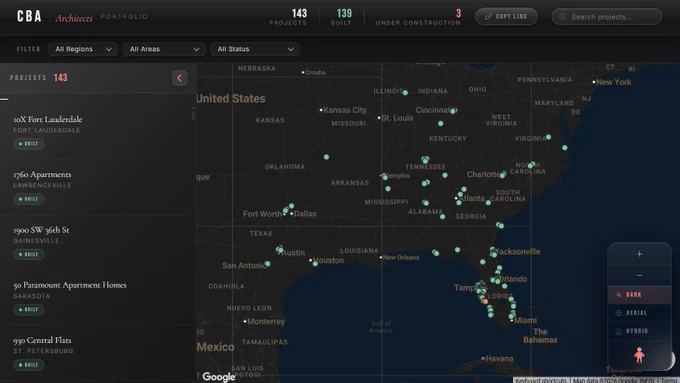Screen dimensions: 680x383
Task: Click the project marker in Virginia
Action: (x=549, y=137)
